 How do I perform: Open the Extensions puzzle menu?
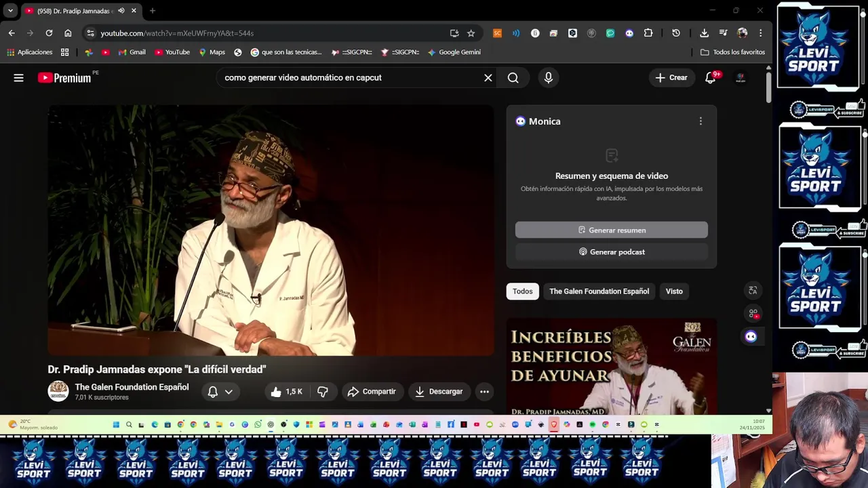[x=648, y=33]
